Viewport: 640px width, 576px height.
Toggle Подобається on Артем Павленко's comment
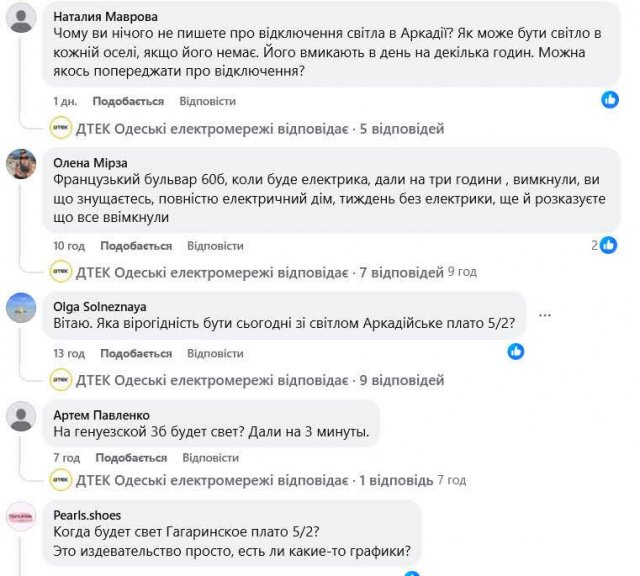pos(130,457)
